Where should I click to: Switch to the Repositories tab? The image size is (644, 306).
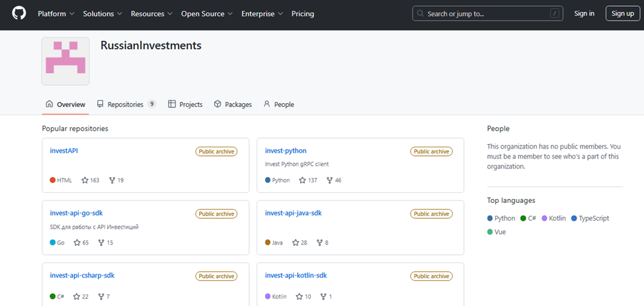126,104
